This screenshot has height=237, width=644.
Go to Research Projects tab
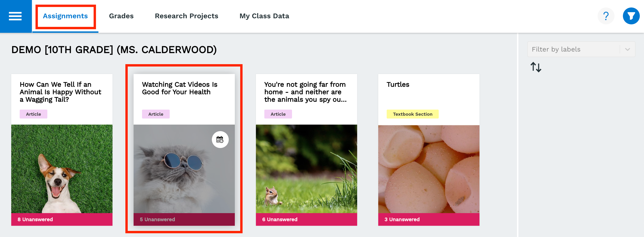pyautogui.click(x=187, y=16)
